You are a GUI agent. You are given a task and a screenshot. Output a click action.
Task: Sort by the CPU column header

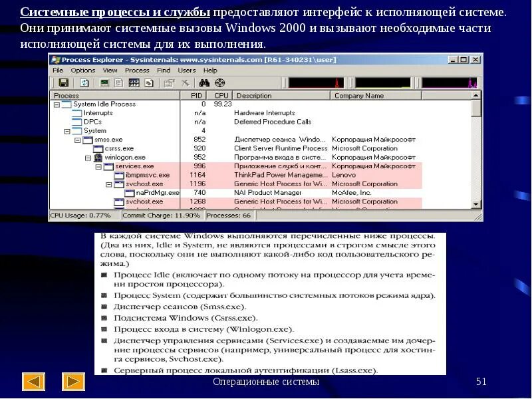click(x=219, y=96)
